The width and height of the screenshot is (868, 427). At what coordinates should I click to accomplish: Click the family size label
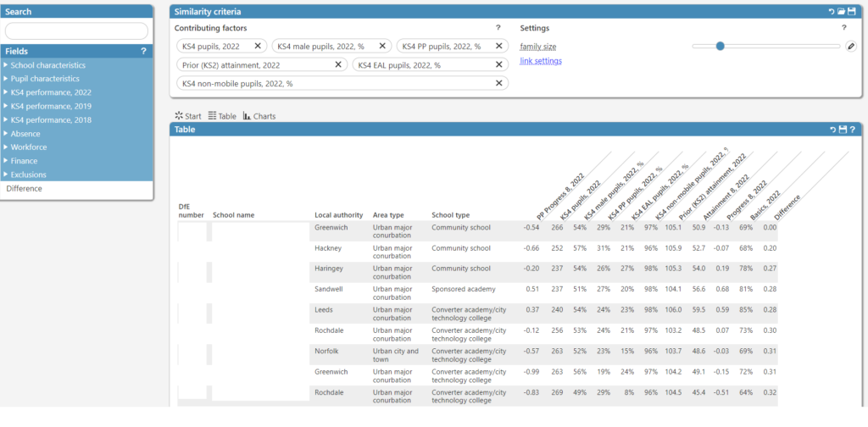click(538, 47)
